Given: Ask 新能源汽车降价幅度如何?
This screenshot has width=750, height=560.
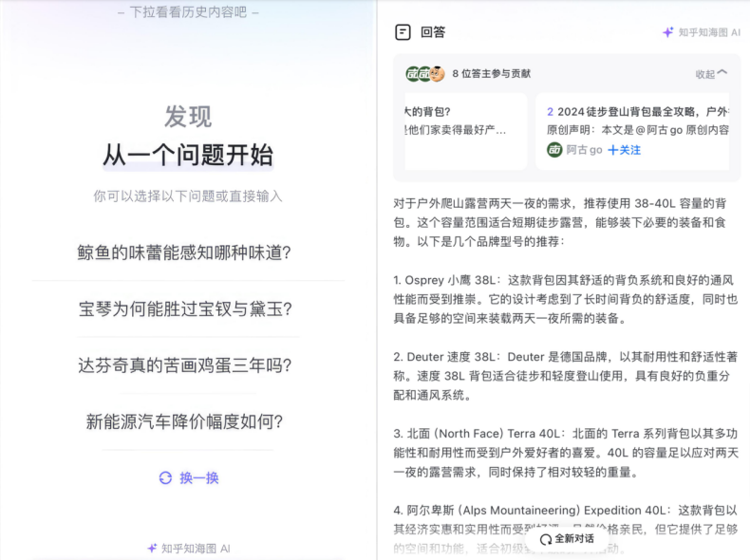Looking at the screenshot, I should point(184,421).
